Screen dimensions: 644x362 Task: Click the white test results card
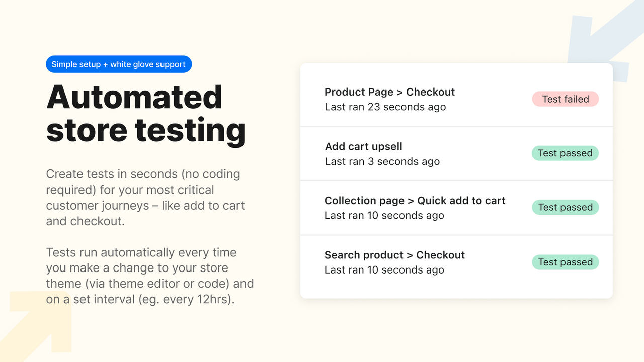click(456, 181)
